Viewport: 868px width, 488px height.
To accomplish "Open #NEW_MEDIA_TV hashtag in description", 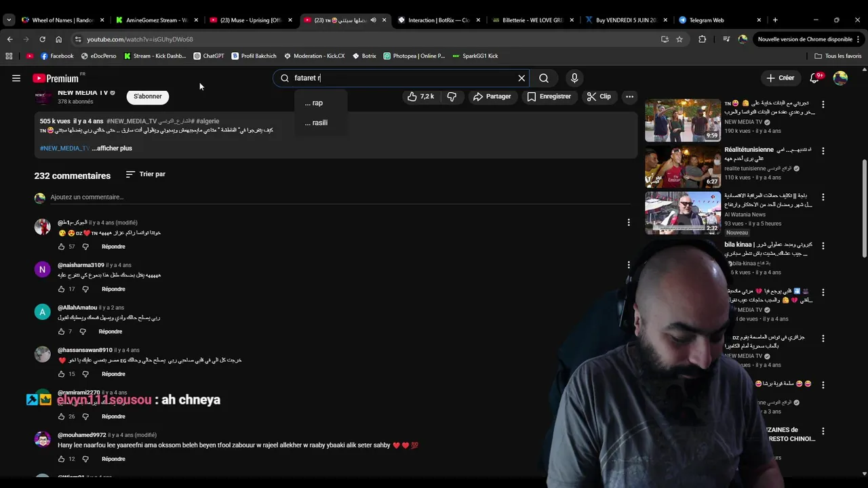I will click(64, 148).
